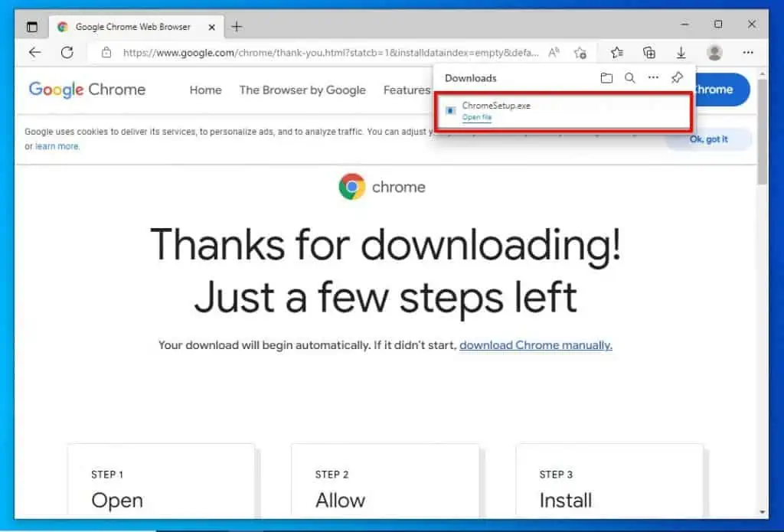Open the Features nav item
Screen dimensions: 784x532
pyautogui.click(x=407, y=90)
